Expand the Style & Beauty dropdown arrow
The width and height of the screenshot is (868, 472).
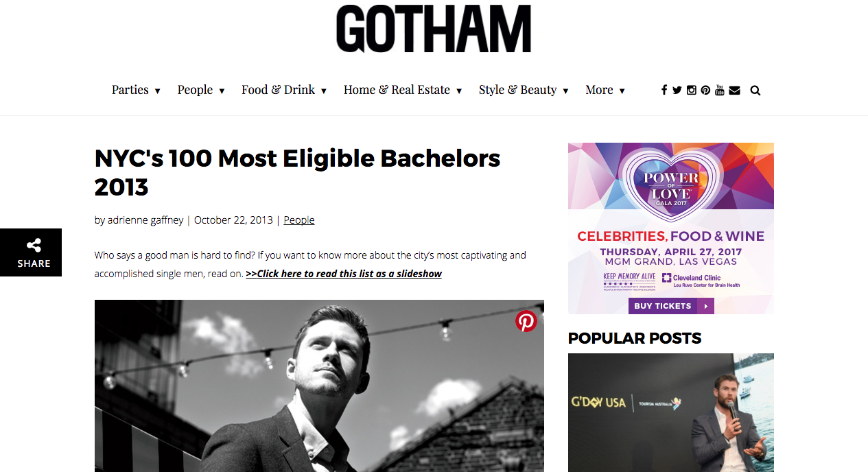pyautogui.click(x=565, y=91)
